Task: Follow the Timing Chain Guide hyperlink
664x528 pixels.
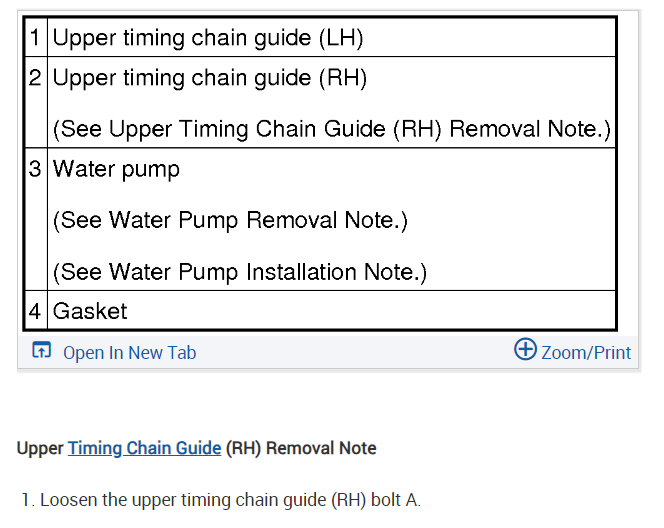Action: 144,448
